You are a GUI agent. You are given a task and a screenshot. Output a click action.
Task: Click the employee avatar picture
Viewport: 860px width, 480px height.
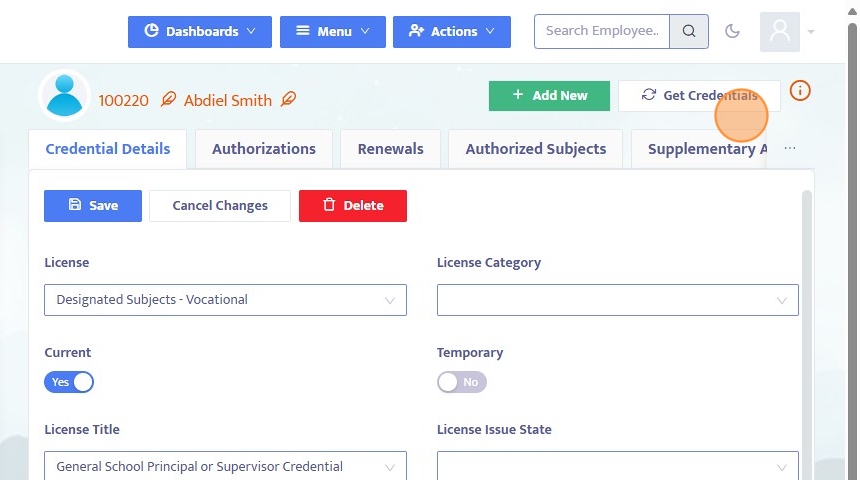pos(65,96)
